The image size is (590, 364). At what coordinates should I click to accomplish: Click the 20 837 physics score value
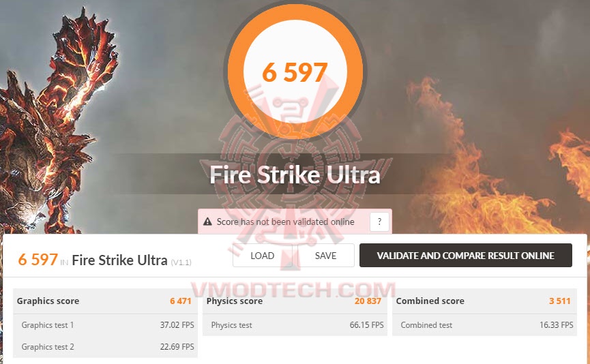(368, 301)
